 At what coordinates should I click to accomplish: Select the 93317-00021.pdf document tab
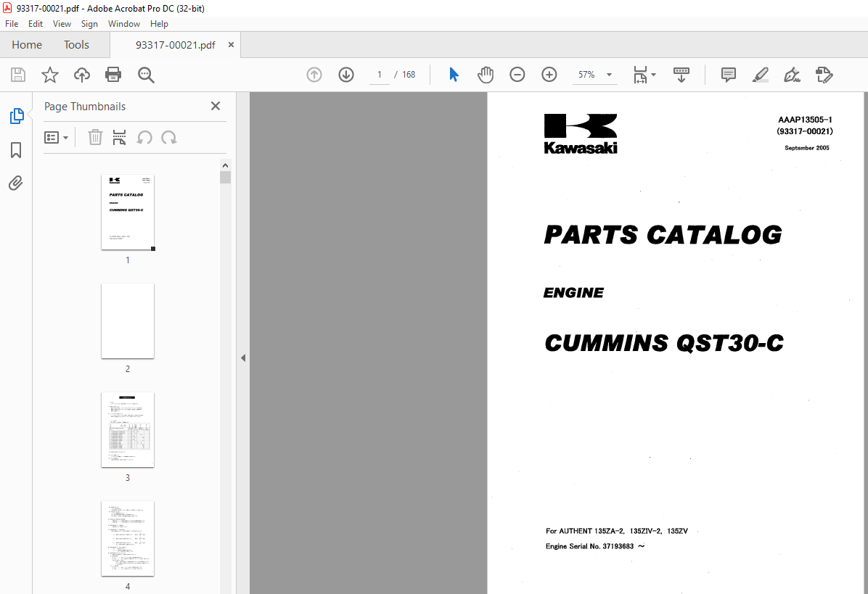pyautogui.click(x=175, y=45)
